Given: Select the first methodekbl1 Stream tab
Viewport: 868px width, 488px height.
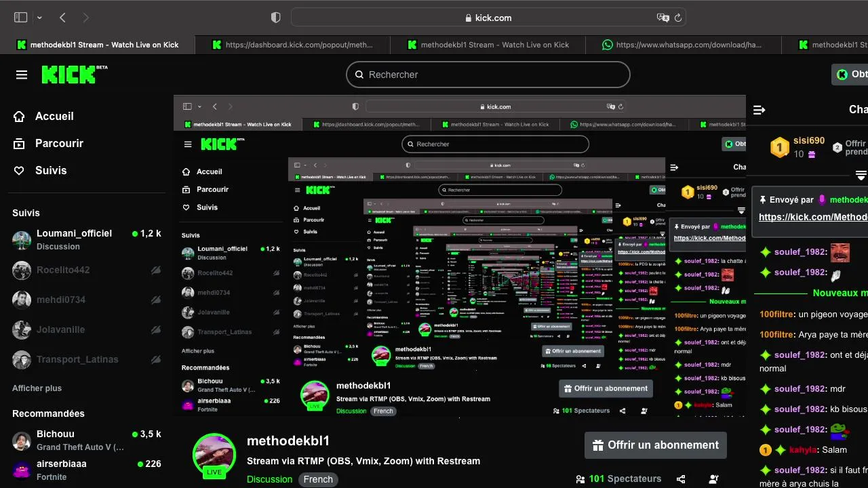Looking at the screenshot, I should (98, 45).
